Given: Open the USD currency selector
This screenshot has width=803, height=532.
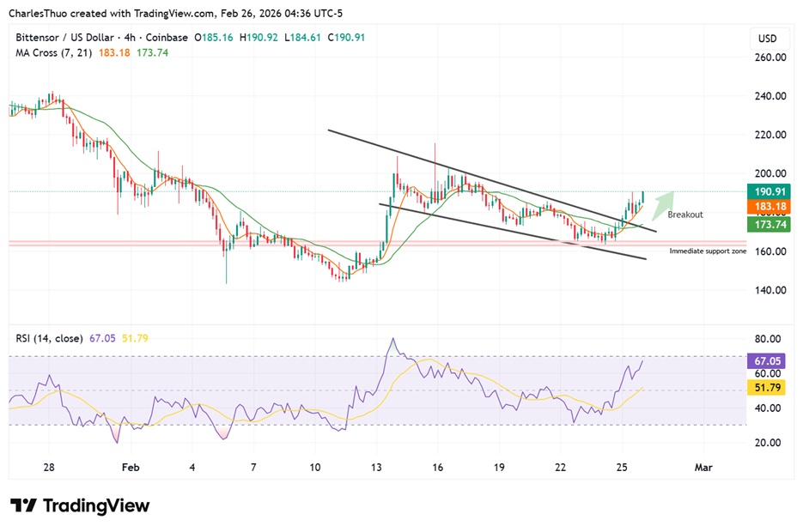Looking at the screenshot, I should 767,39.
